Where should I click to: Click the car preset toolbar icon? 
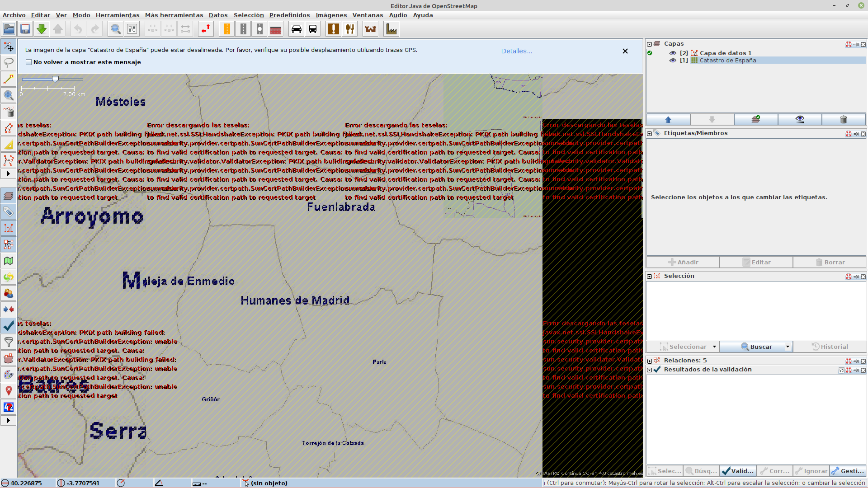pyautogui.click(x=296, y=29)
